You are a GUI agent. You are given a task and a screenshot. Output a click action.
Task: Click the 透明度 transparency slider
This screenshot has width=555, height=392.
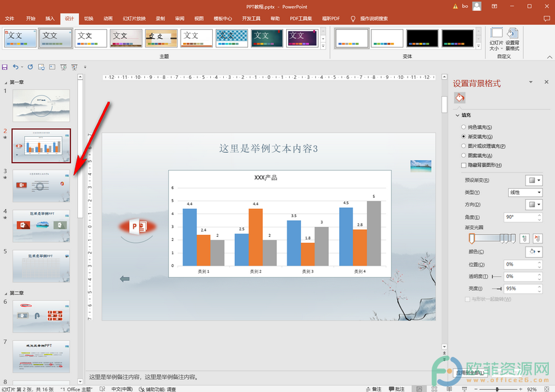coord(496,277)
